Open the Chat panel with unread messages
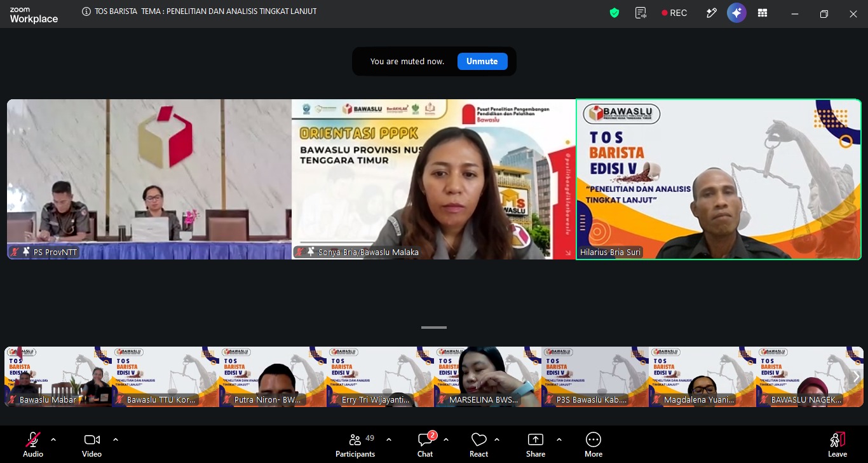The height and width of the screenshot is (463, 868). coord(425,445)
